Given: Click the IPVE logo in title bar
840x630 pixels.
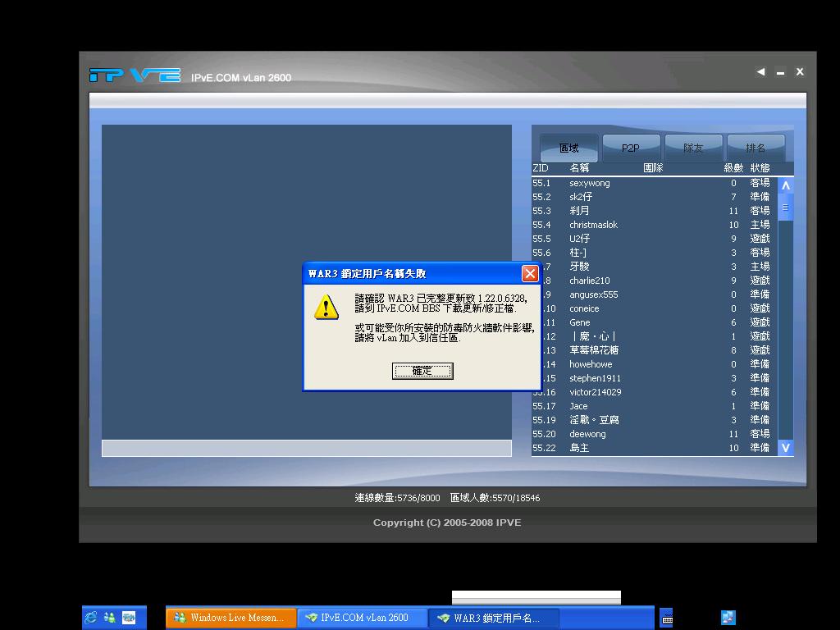Looking at the screenshot, I should click(x=135, y=75).
